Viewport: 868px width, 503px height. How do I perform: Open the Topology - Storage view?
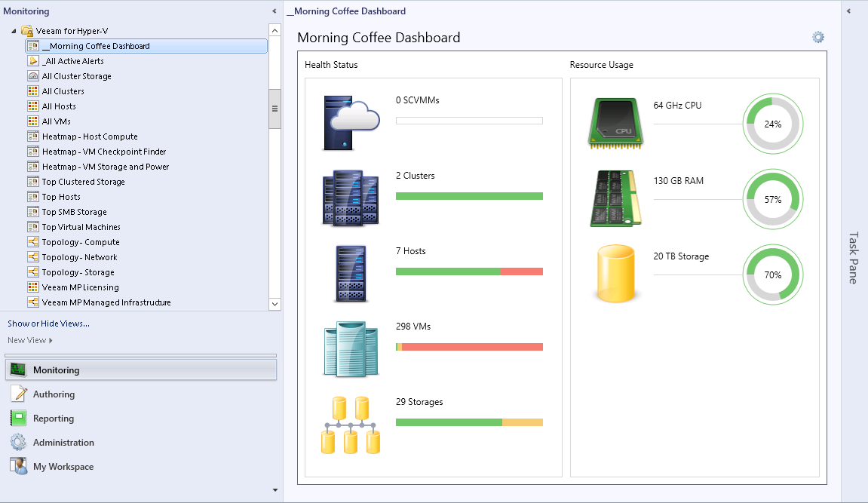(78, 272)
